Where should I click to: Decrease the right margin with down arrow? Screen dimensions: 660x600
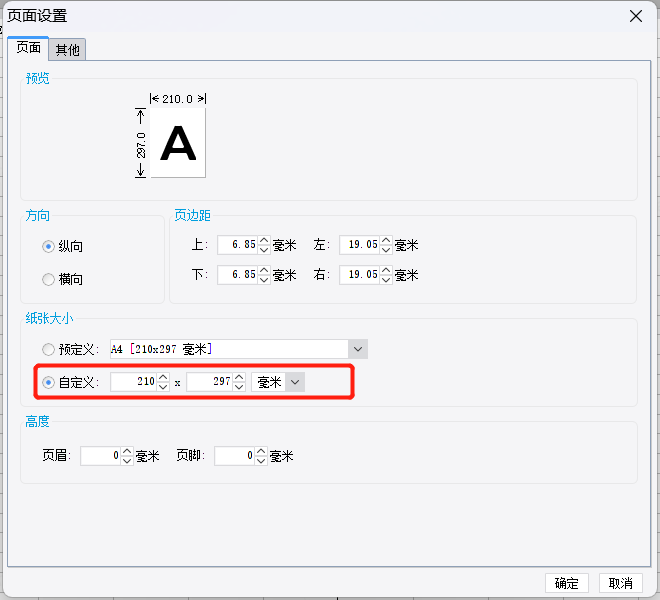386,280
